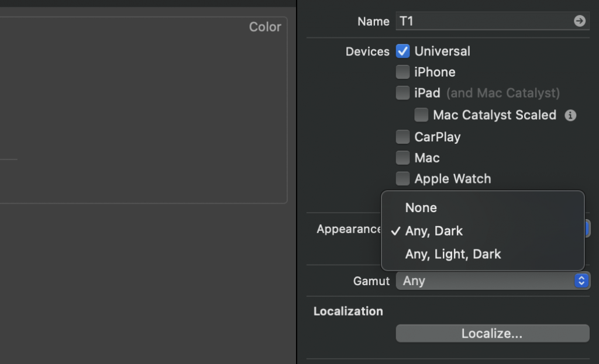599x364 pixels.
Task: Pick Any, Light, Dark appearance option
Action: [453, 254]
